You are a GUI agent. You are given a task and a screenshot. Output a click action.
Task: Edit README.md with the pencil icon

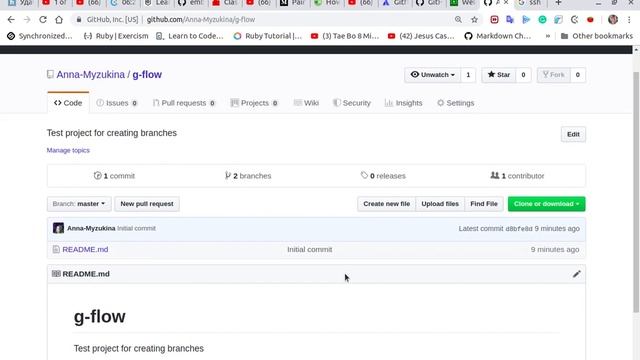click(x=576, y=274)
